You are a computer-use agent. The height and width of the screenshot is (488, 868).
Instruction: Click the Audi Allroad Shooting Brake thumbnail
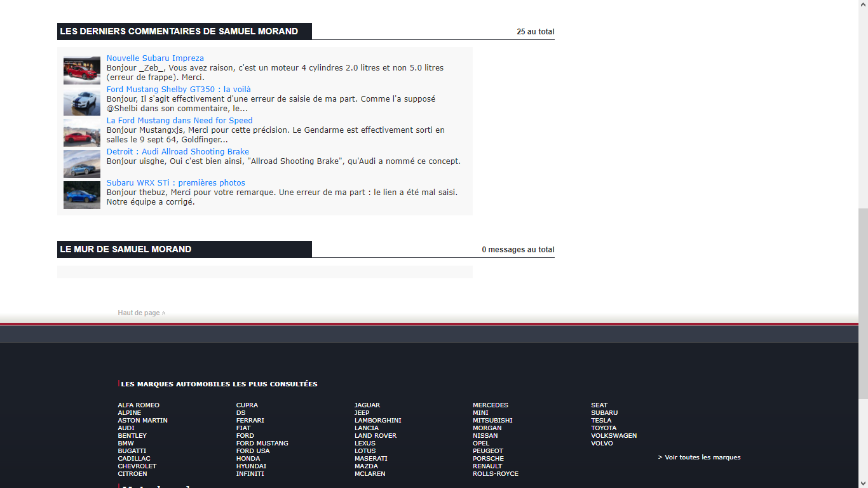click(x=82, y=164)
